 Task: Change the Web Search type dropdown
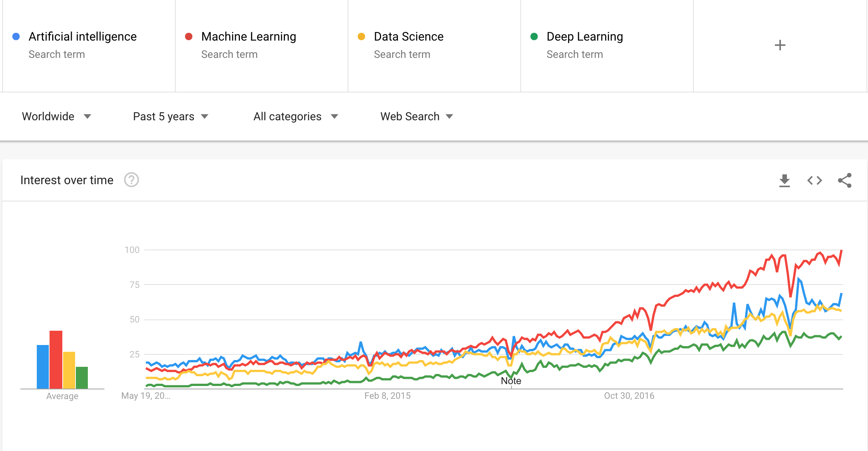pos(416,117)
